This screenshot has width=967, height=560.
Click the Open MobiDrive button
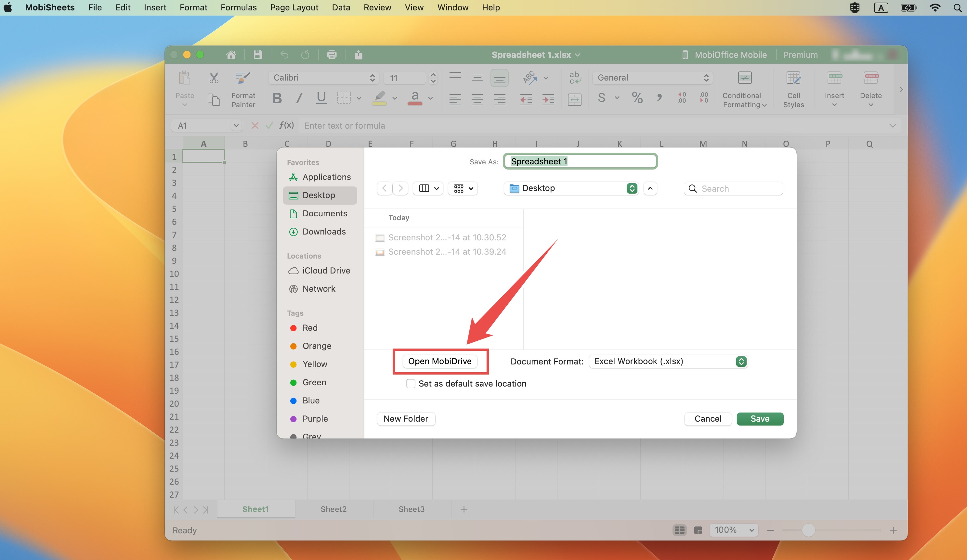click(440, 361)
